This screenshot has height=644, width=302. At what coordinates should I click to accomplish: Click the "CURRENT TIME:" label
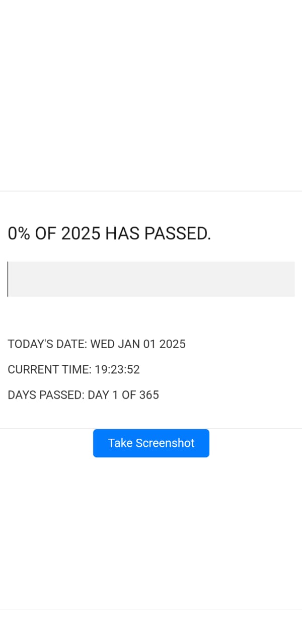pos(49,370)
